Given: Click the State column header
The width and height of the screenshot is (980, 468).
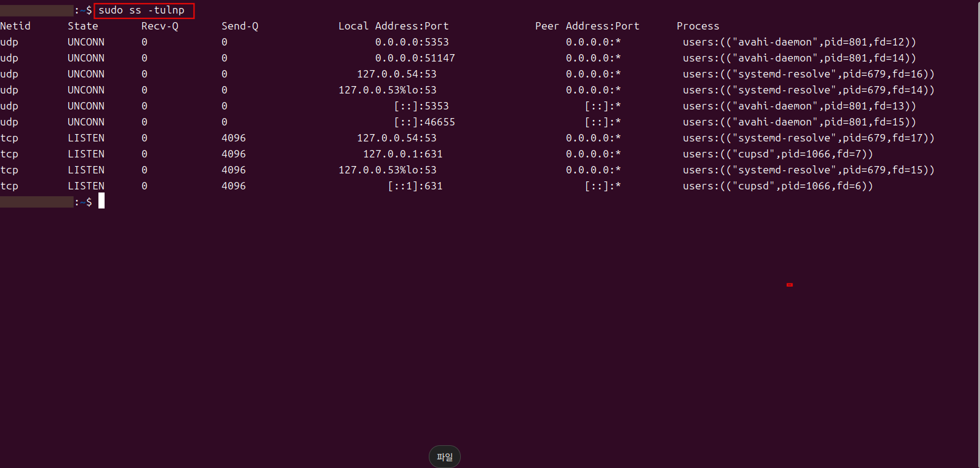Looking at the screenshot, I should [83, 26].
